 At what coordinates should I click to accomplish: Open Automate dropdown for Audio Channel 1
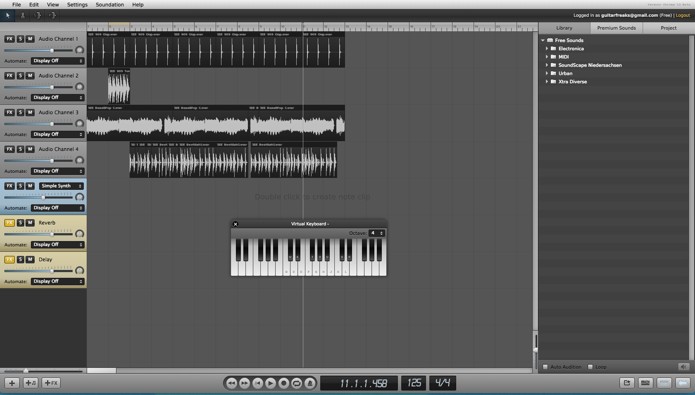[x=57, y=61]
